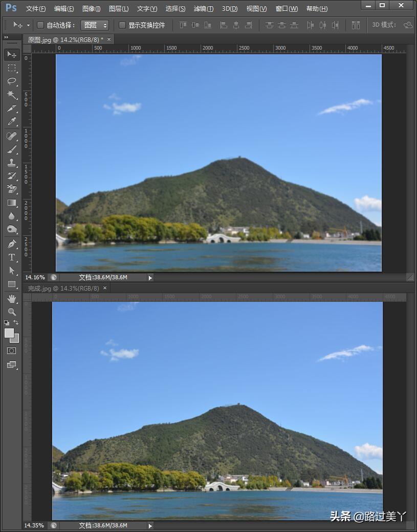417x532 pixels.
Task: Open status bar arrow of 原图.jpg
Action: (150, 278)
